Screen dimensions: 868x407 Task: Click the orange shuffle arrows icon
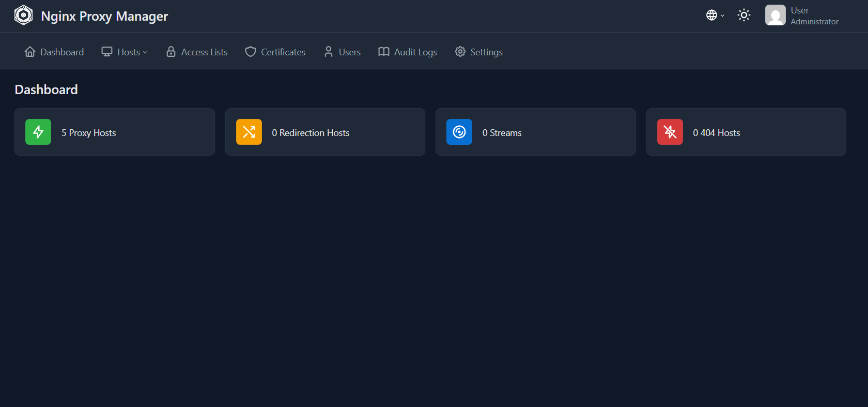click(249, 132)
